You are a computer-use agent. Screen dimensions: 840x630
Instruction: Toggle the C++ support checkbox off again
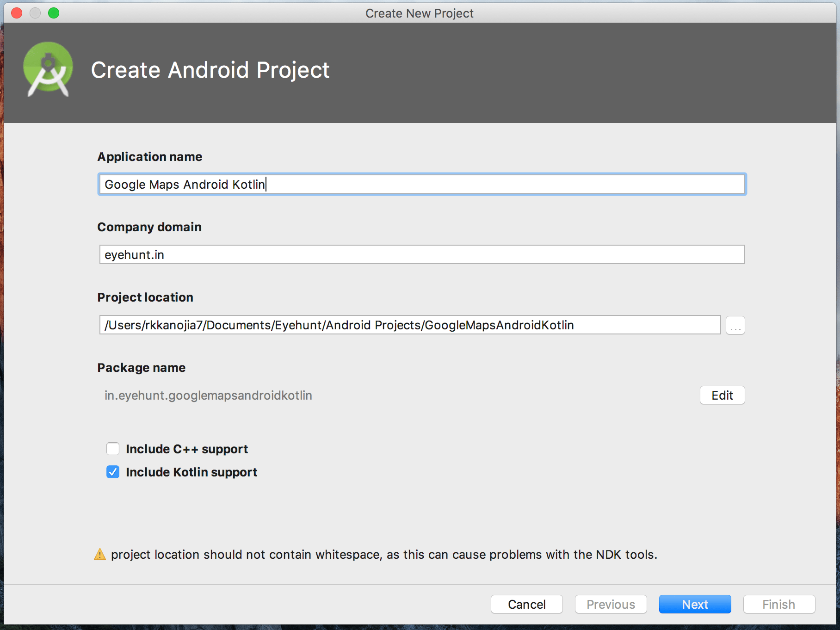tap(113, 448)
